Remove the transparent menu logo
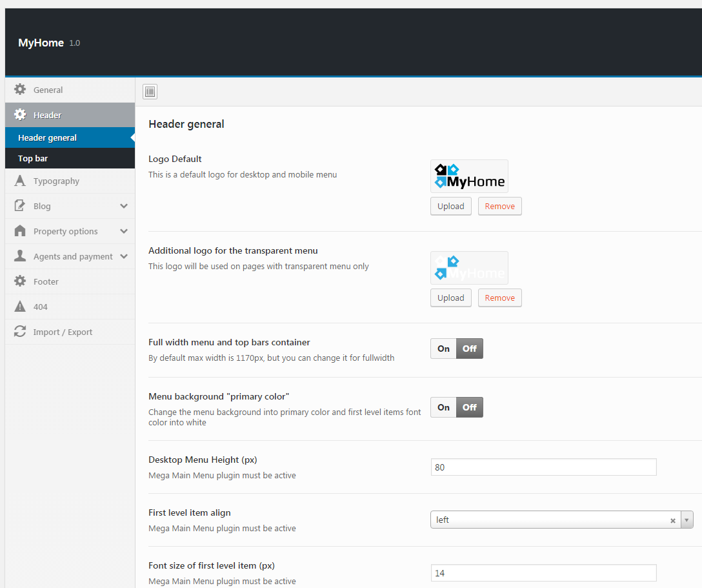This screenshot has height=588, width=702. click(x=499, y=298)
